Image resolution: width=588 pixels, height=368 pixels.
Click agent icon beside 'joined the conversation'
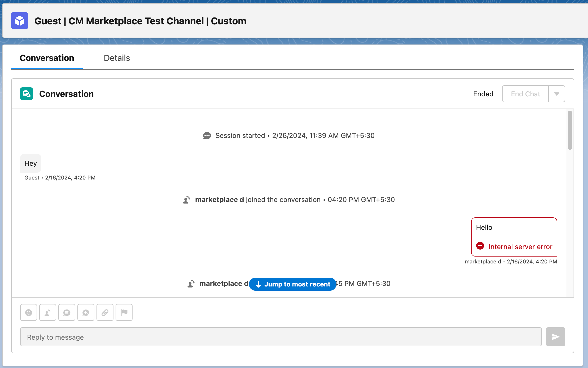187,200
